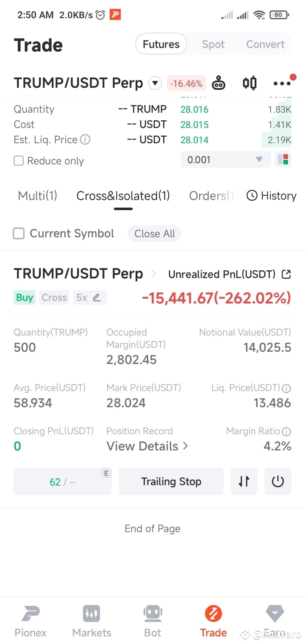Expand View Details position record
This screenshot has width=305, height=644.
[147, 446]
